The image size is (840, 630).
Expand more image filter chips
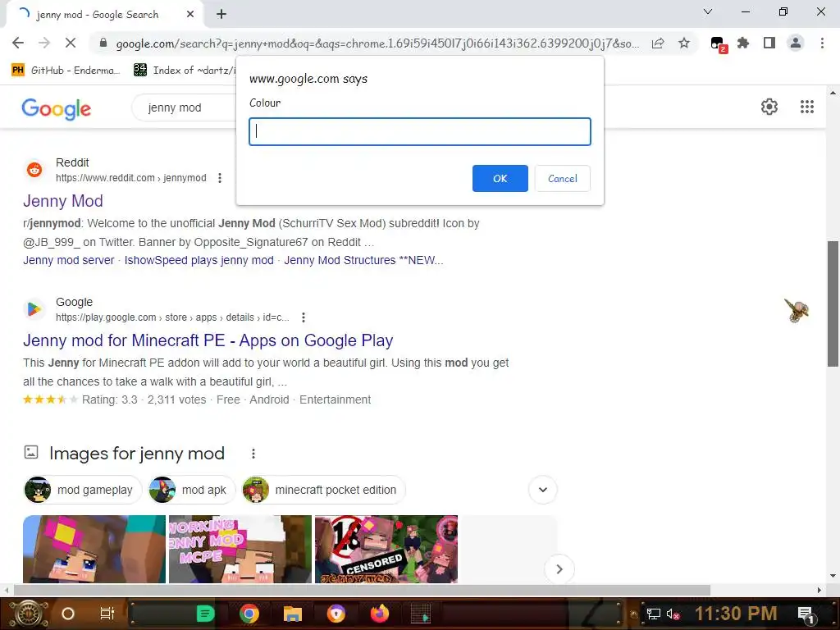[543, 490]
